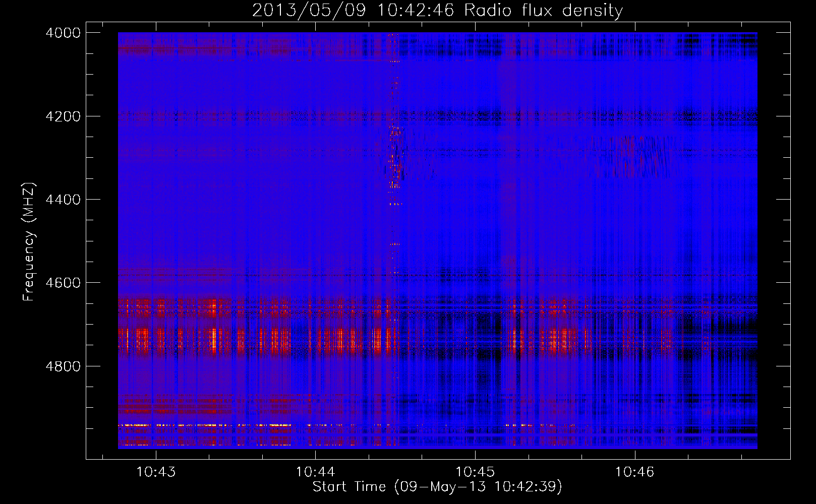
Task: Click the 4600 frequency tick label
Action: (63, 283)
